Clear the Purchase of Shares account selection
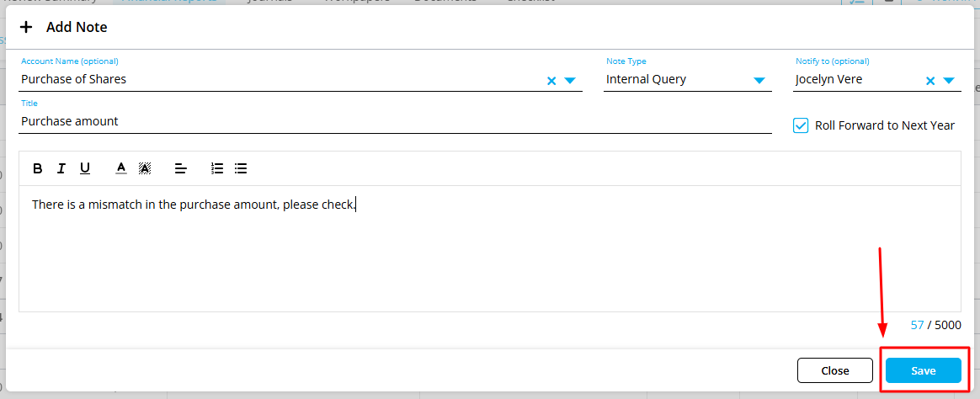Viewport: 980px width, 399px height. [x=551, y=81]
